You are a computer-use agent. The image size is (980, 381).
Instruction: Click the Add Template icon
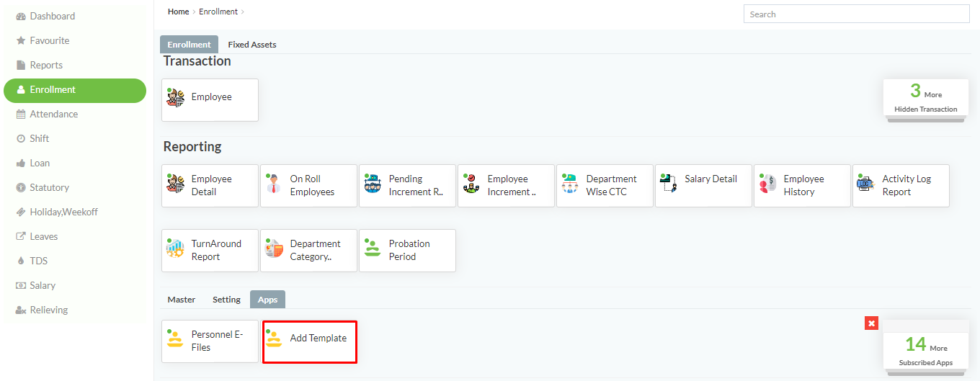[274, 339]
